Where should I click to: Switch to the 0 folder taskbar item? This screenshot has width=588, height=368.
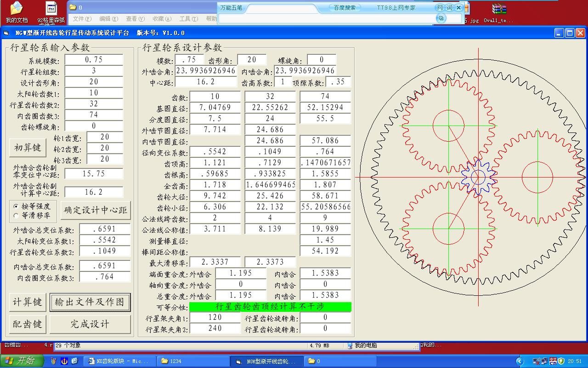[340, 361]
